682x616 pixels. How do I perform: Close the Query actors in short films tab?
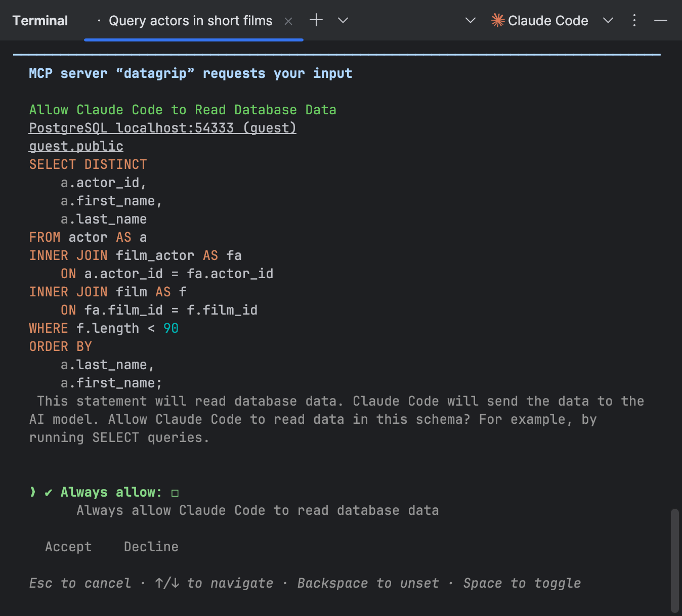[288, 21]
